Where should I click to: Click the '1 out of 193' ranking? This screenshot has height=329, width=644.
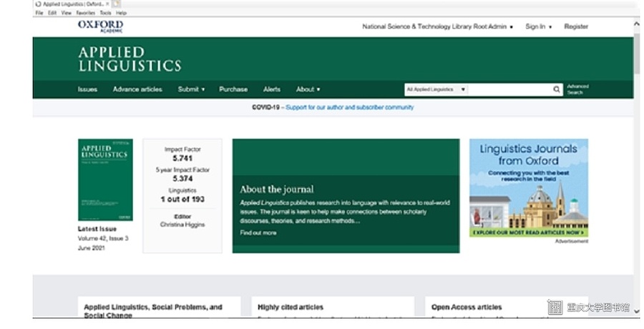(x=182, y=200)
